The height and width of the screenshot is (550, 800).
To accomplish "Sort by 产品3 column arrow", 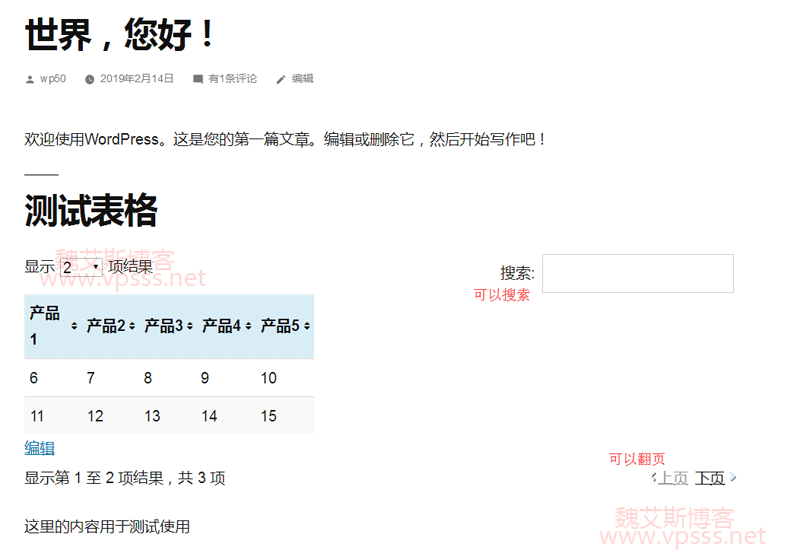I will [x=190, y=326].
